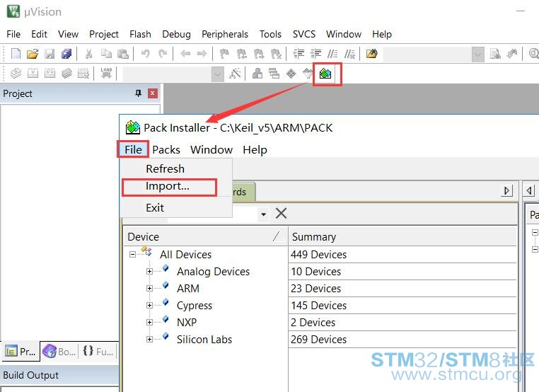Viewport: 539px width, 392px height.
Task: Open the Pack Installer search dropdown arrow
Action: click(263, 214)
